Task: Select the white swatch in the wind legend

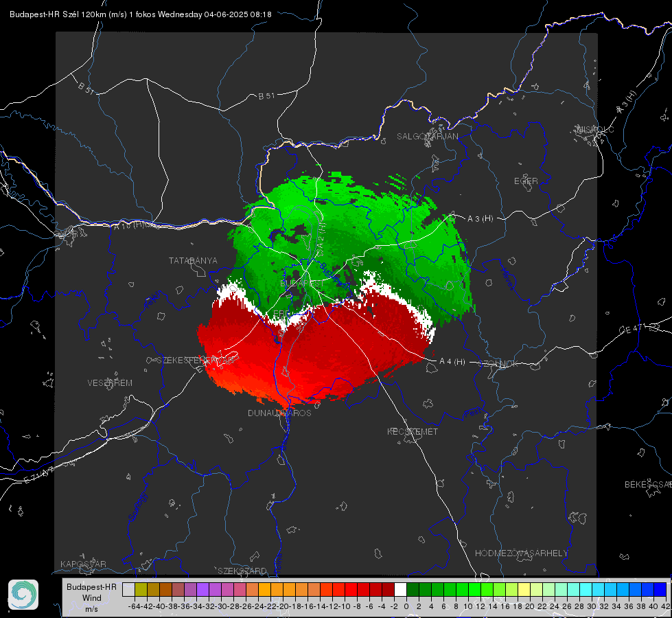Action: coord(400,589)
